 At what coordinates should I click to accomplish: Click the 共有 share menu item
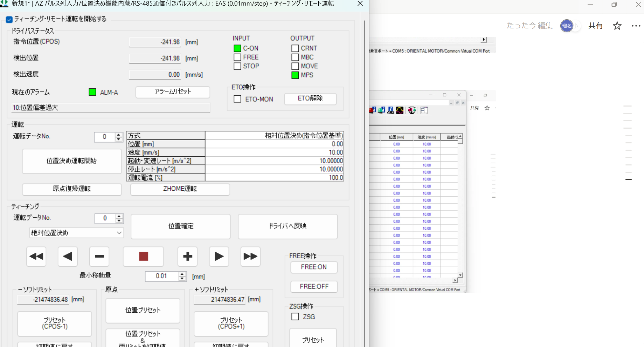pos(595,26)
